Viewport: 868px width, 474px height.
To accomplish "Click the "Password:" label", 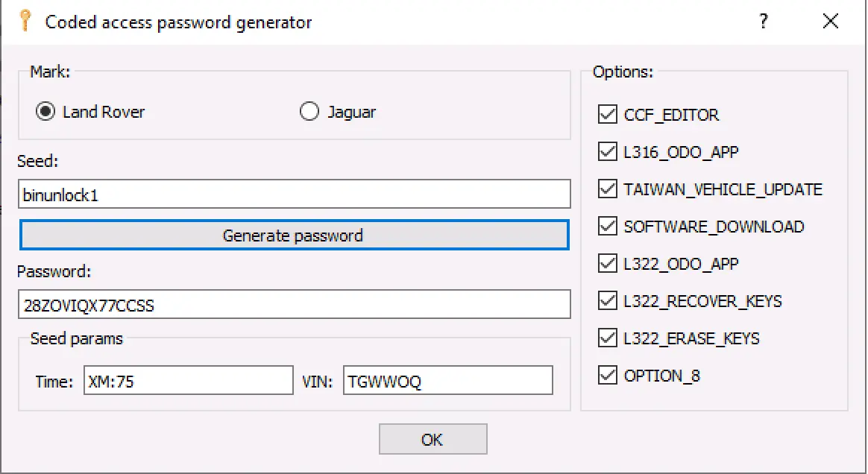I will (54, 271).
